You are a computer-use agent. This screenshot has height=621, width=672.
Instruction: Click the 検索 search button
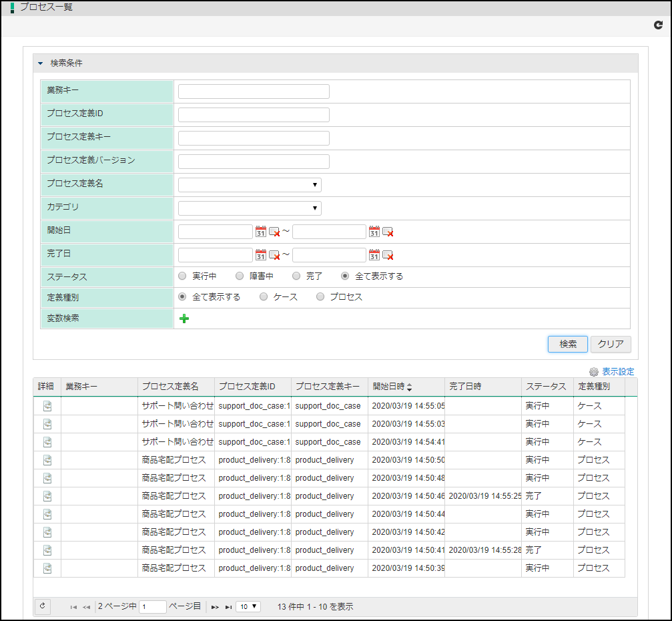pos(567,344)
